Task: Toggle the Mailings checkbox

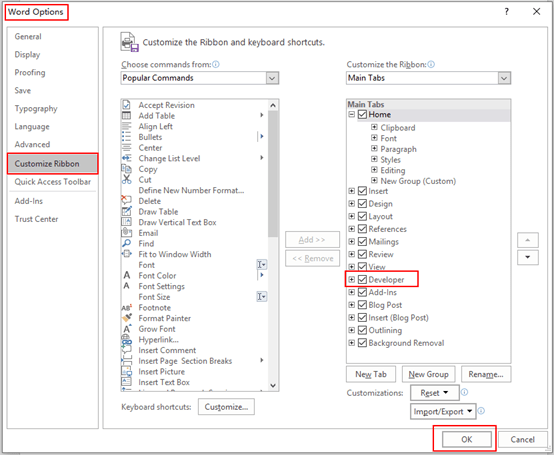Action: click(362, 242)
